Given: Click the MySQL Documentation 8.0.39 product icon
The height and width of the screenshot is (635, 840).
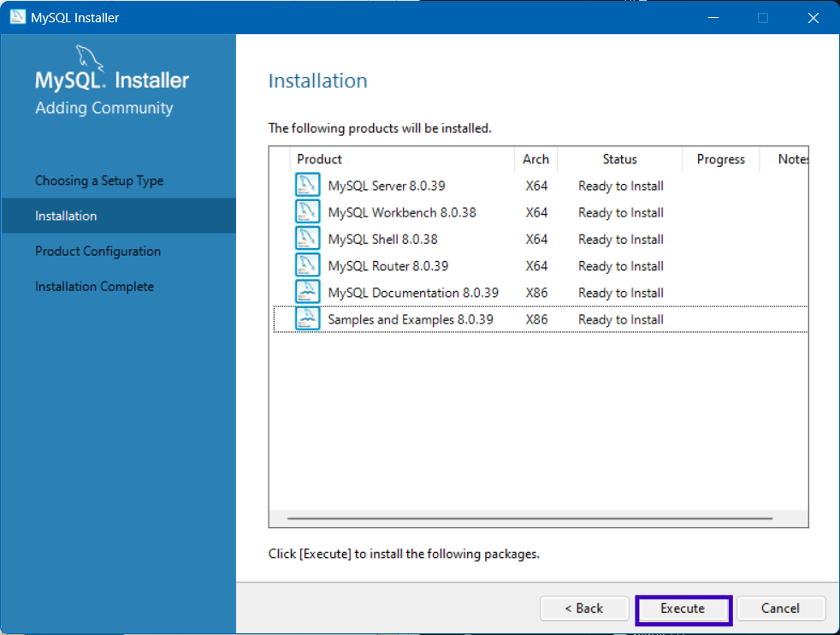Looking at the screenshot, I should click(307, 293).
